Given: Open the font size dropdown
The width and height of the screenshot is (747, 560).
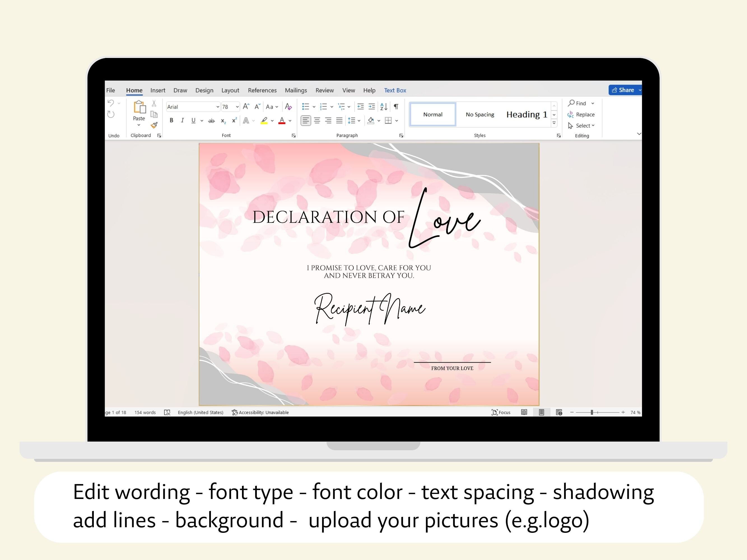Looking at the screenshot, I should (237, 107).
